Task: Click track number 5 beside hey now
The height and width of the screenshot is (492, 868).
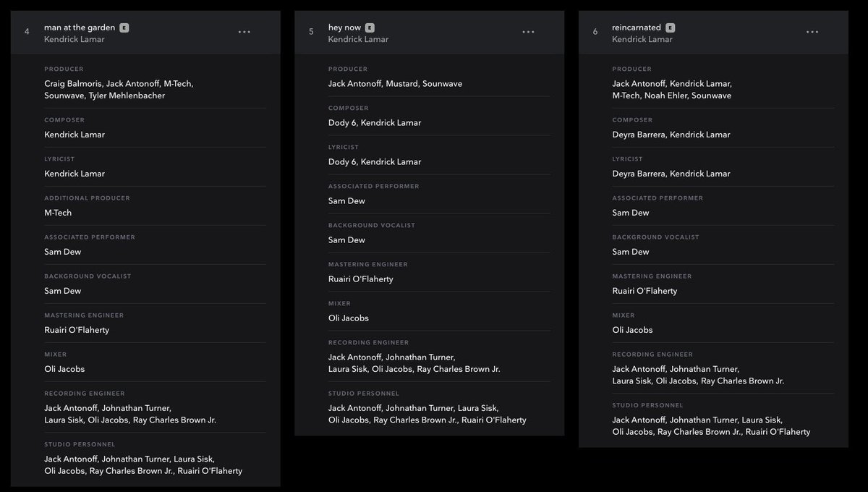Action: point(311,32)
